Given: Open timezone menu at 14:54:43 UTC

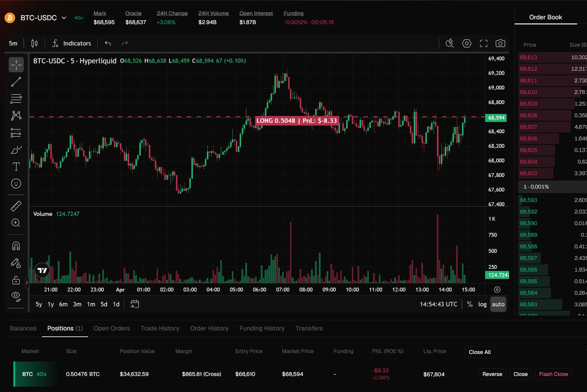Looking at the screenshot, I should tap(438, 304).
